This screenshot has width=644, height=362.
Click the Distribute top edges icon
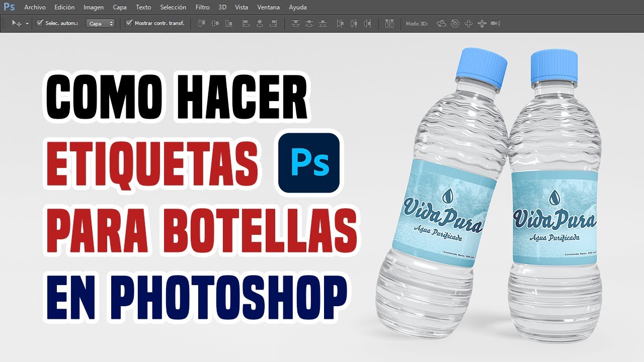point(295,23)
